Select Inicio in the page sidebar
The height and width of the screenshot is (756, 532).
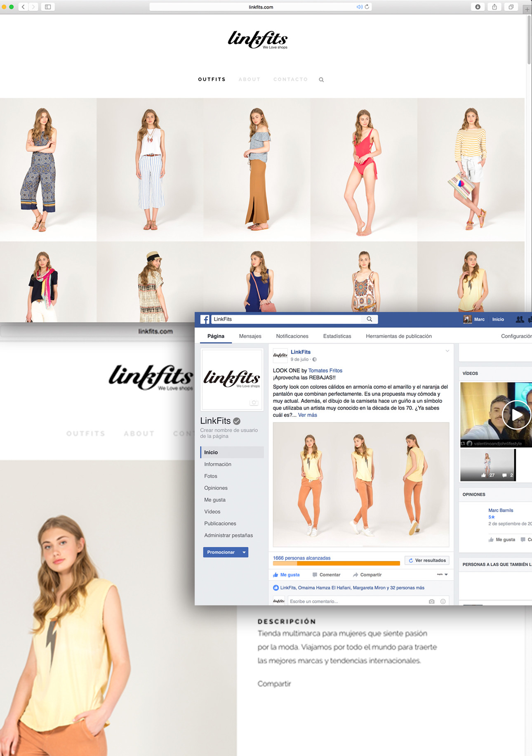pos(232,452)
